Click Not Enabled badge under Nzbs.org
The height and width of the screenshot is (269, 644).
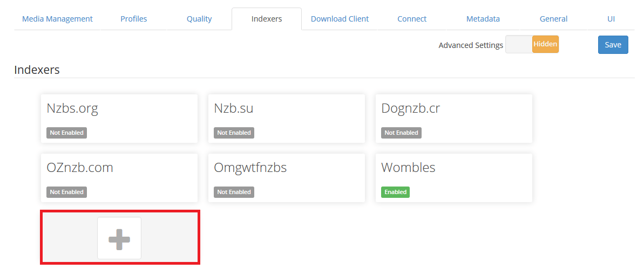coord(67,133)
